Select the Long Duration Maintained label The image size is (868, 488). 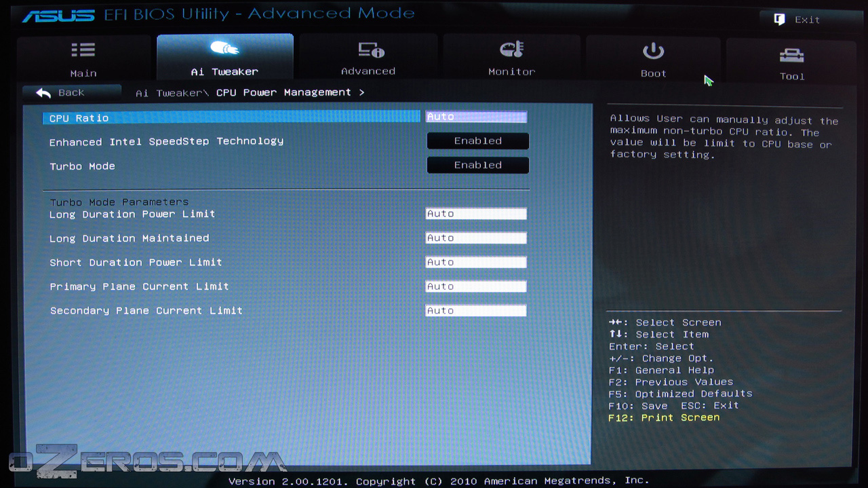point(129,238)
